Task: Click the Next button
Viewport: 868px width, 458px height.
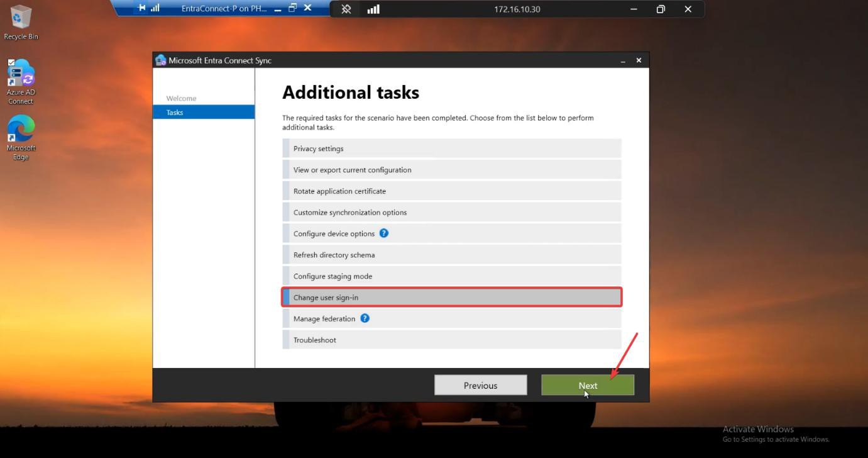Action: tap(588, 385)
